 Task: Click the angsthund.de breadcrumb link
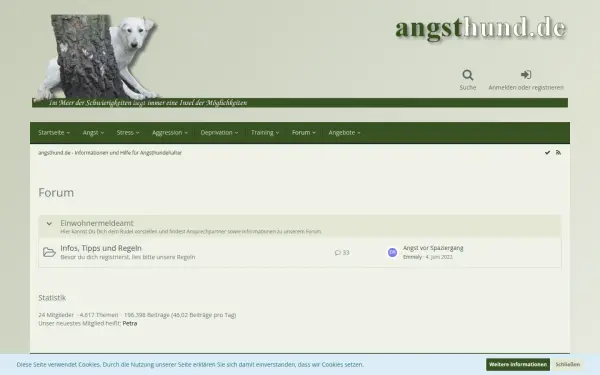(110, 153)
